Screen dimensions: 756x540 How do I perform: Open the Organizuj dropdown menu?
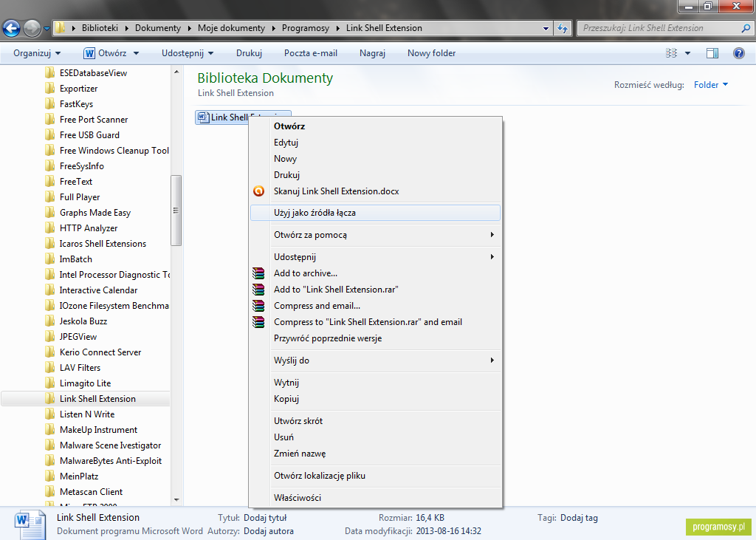point(37,53)
